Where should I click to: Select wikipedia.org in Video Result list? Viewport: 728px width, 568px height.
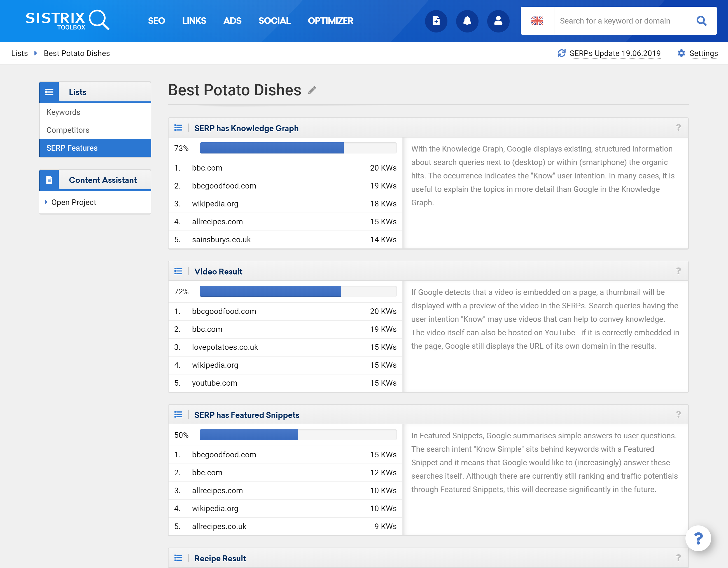coord(215,365)
